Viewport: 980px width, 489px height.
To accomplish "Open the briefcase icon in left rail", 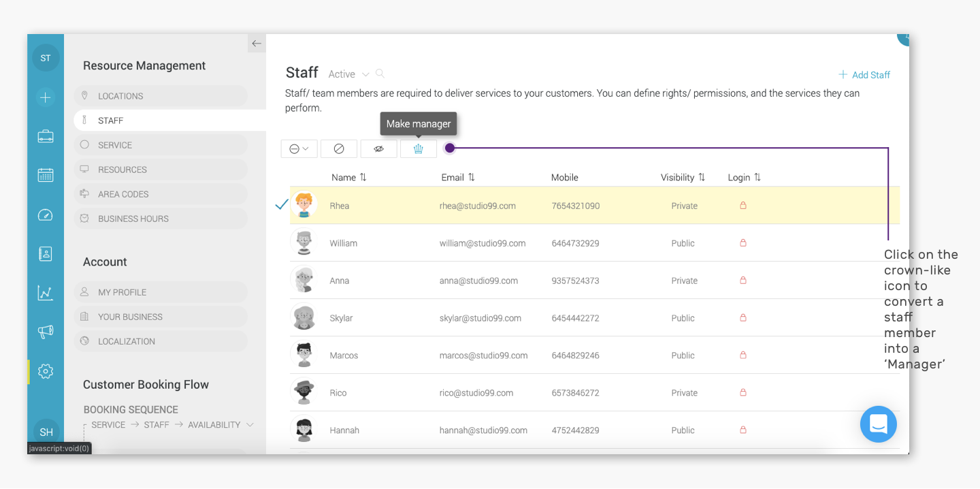I will [46, 136].
